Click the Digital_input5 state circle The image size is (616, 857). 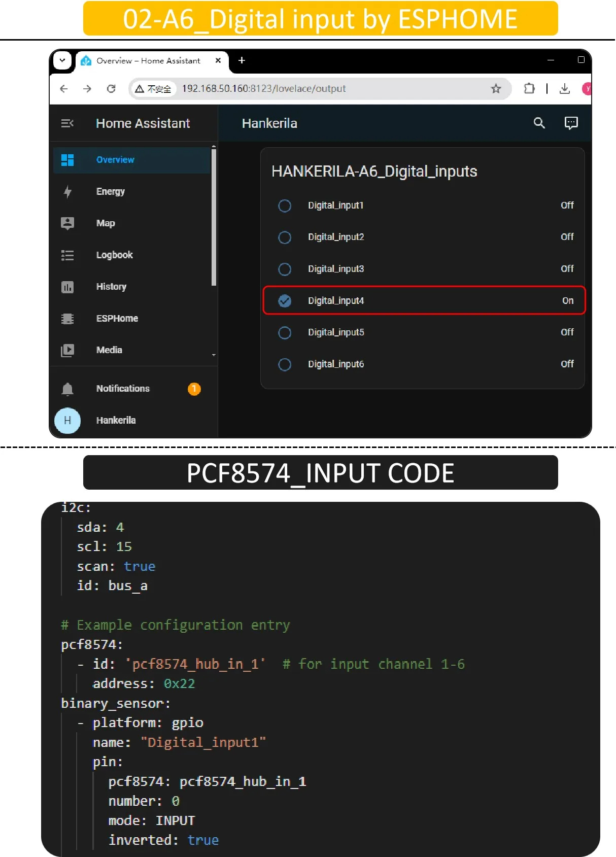click(285, 333)
